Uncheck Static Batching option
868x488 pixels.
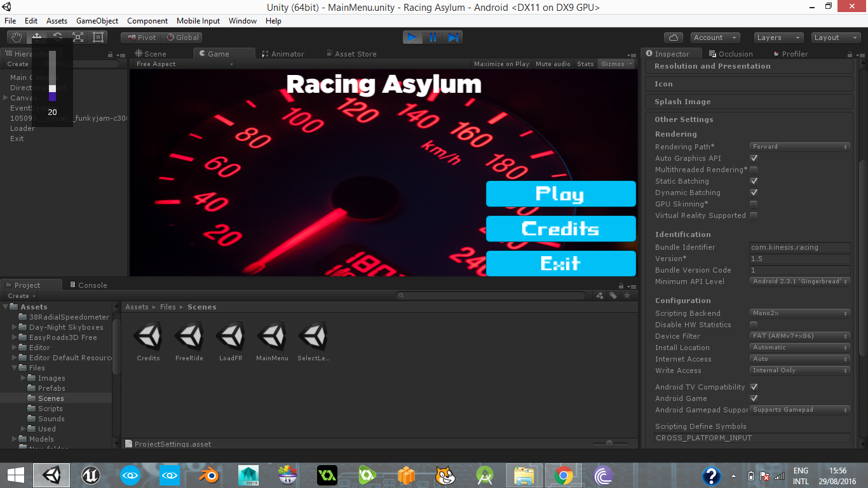(x=754, y=181)
